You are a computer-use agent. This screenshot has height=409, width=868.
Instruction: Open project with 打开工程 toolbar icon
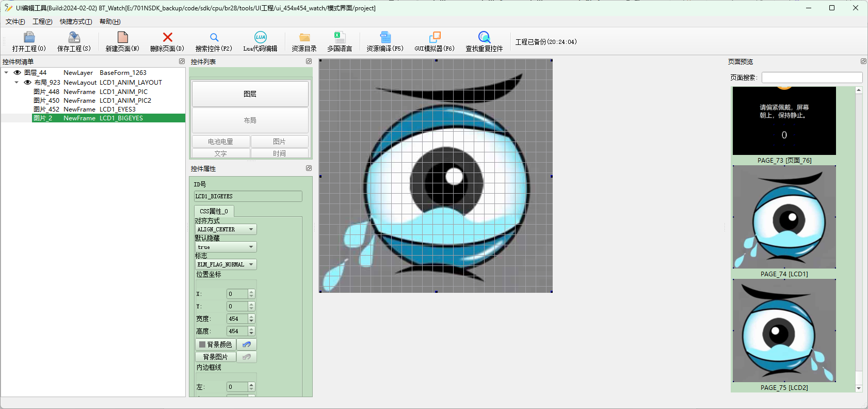(29, 41)
